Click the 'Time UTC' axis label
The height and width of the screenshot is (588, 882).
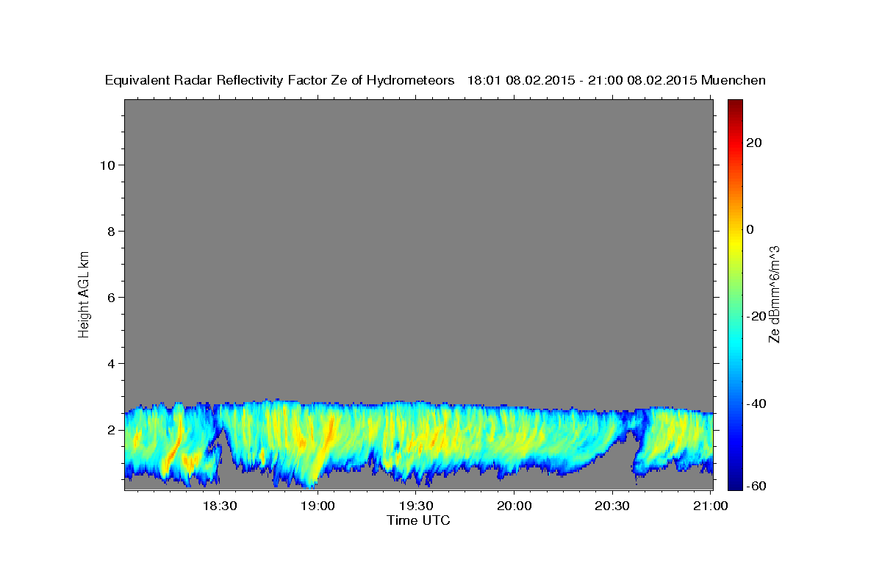(418, 520)
